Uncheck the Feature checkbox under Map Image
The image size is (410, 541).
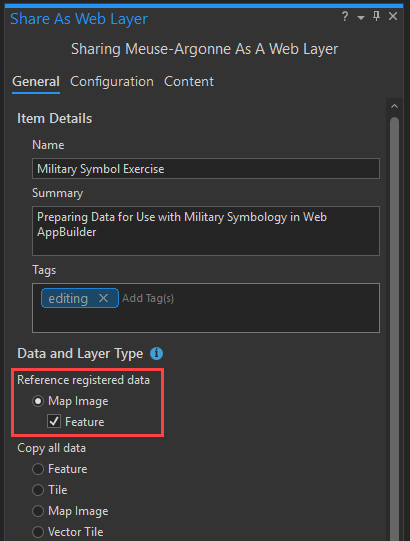54,422
